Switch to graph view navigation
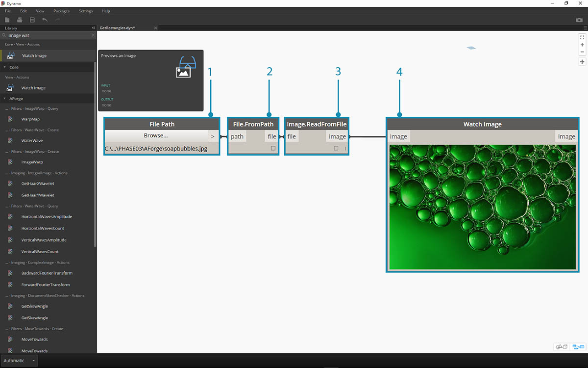588x368 pixels. [x=578, y=347]
